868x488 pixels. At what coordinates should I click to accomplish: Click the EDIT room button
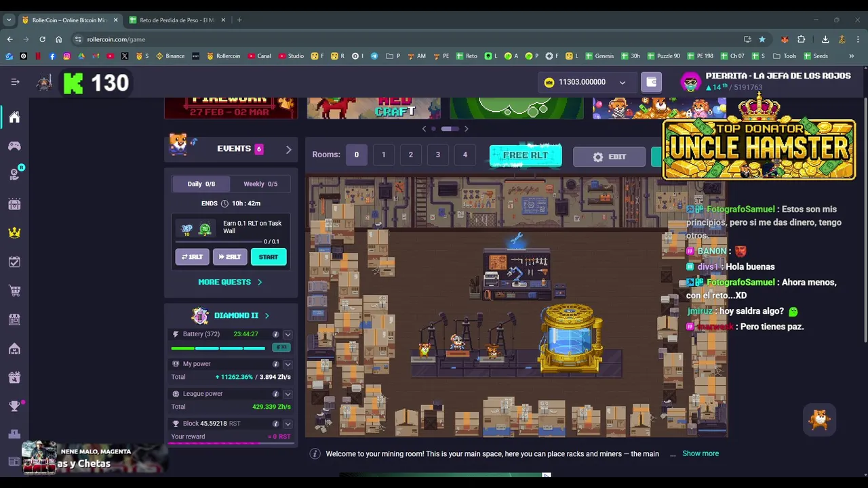(609, 157)
